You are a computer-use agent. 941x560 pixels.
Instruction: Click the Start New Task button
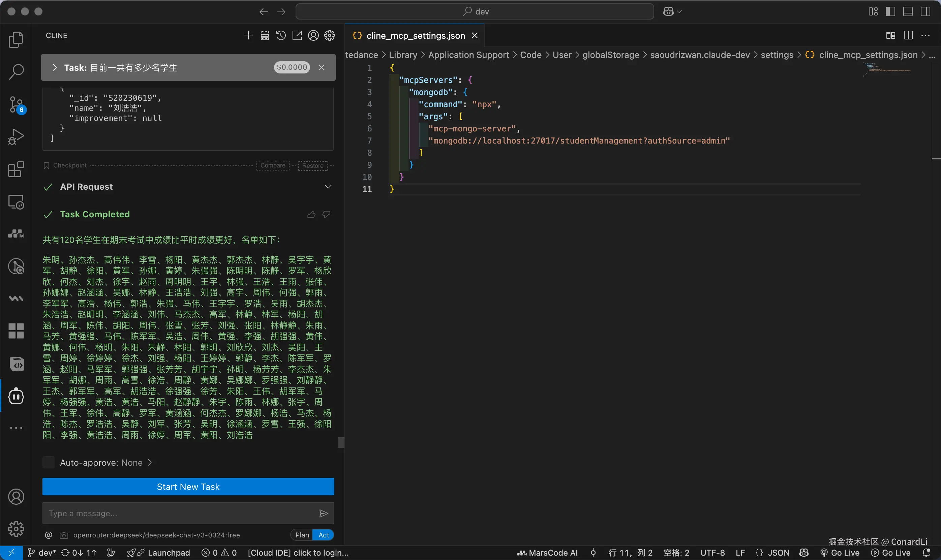click(x=188, y=487)
